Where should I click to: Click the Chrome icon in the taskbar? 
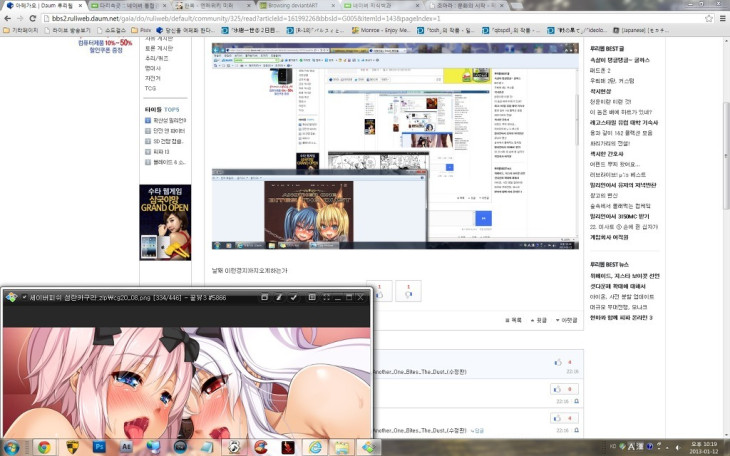tap(44, 446)
